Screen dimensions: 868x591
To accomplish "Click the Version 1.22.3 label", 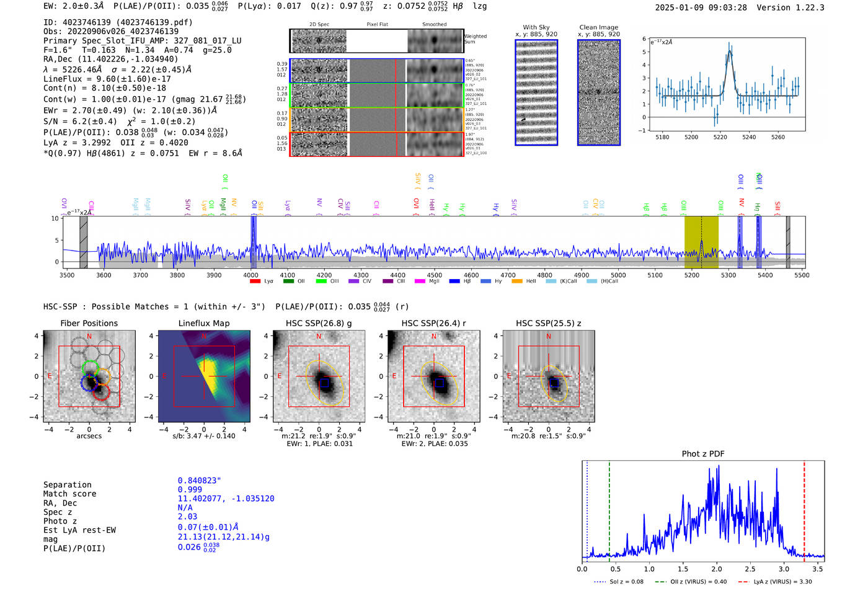I will tap(790, 7).
